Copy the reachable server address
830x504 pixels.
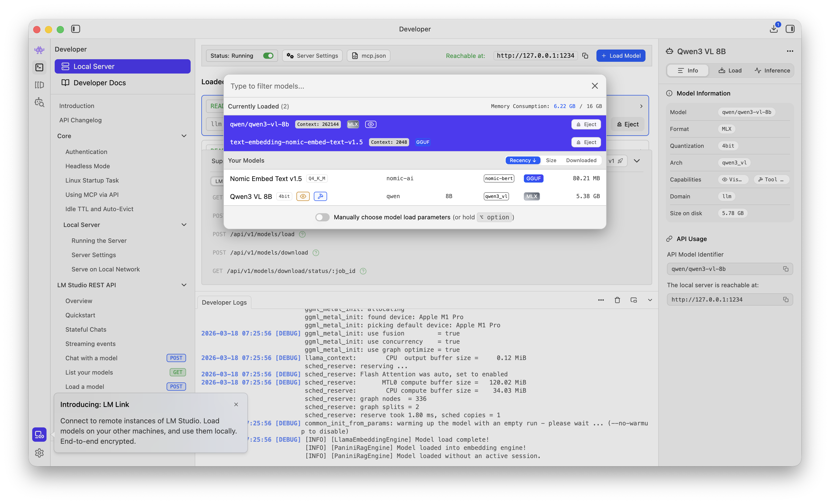tap(585, 56)
